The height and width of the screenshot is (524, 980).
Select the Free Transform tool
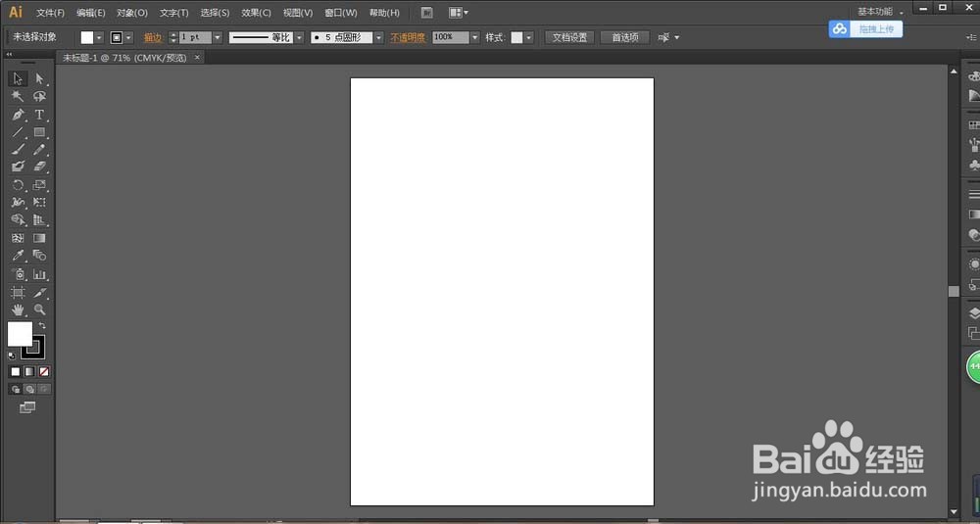pos(39,203)
